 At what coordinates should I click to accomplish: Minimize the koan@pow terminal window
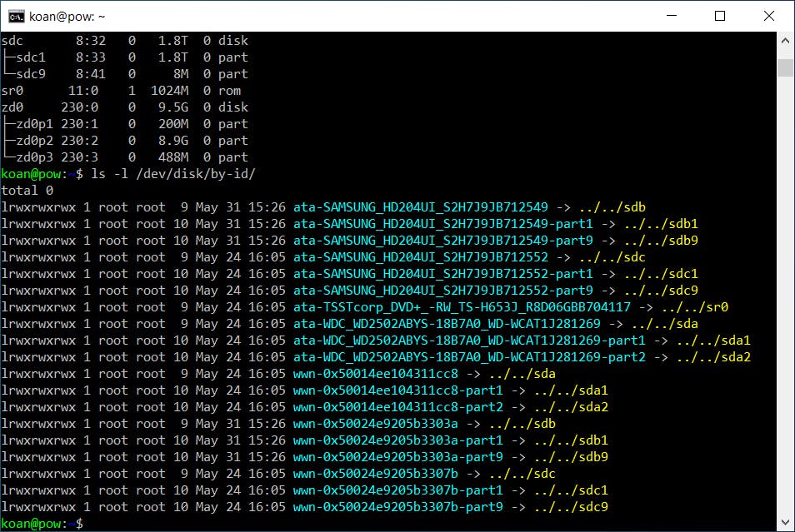point(672,16)
